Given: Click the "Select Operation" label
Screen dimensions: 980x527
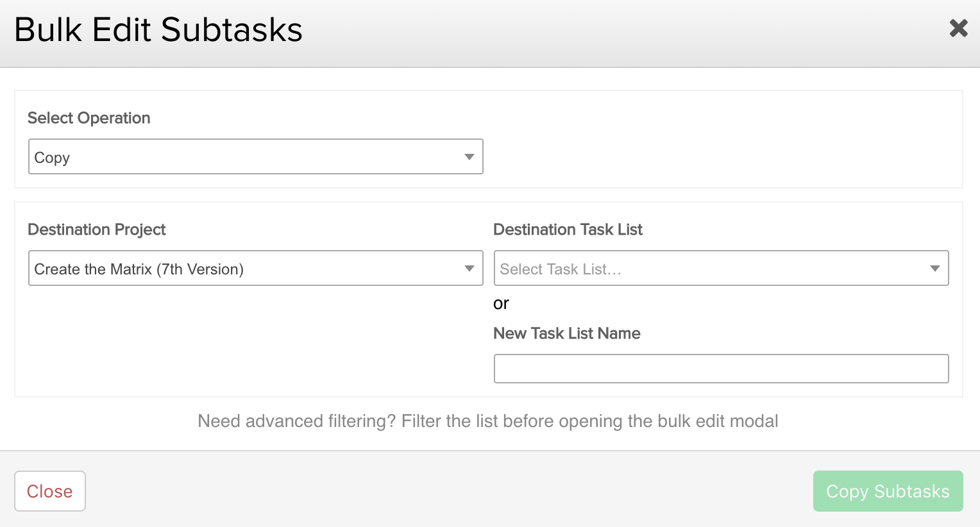Looking at the screenshot, I should point(89,118).
